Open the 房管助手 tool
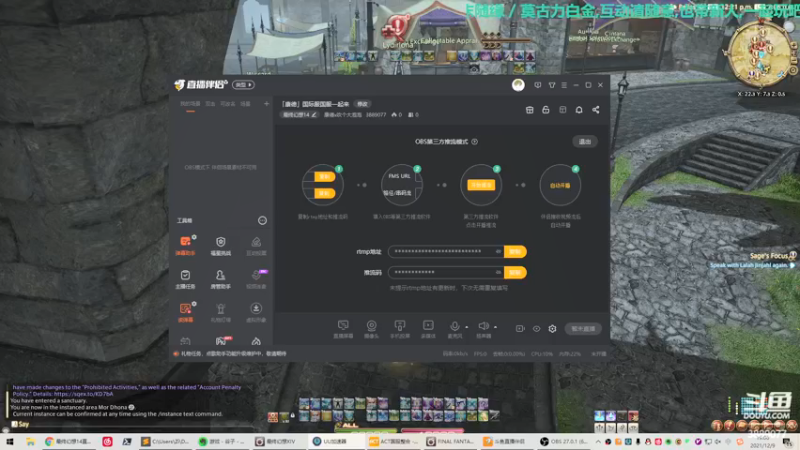The image size is (800, 450). 220,279
